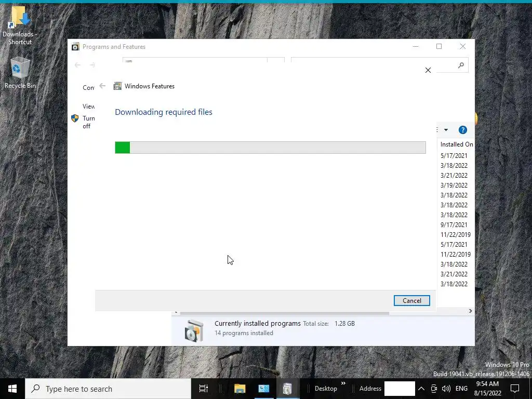Click the shield icon next to Turn off
The height and width of the screenshot is (399, 532).
pos(75,118)
